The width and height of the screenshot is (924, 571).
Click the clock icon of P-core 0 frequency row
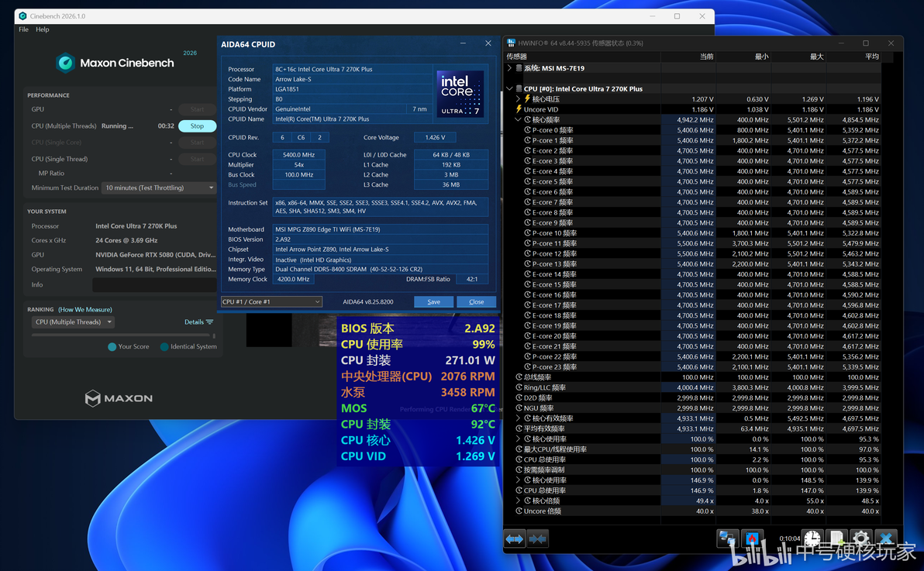(x=528, y=130)
